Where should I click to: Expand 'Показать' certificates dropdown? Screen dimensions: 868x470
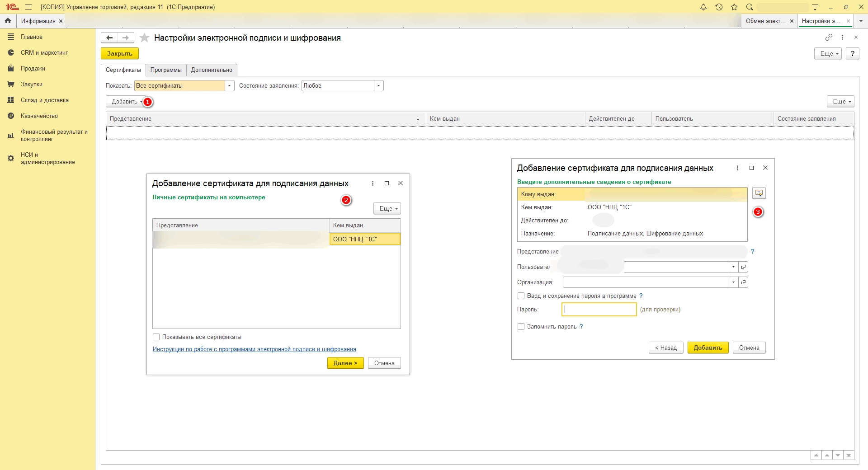pyautogui.click(x=230, y=86)
